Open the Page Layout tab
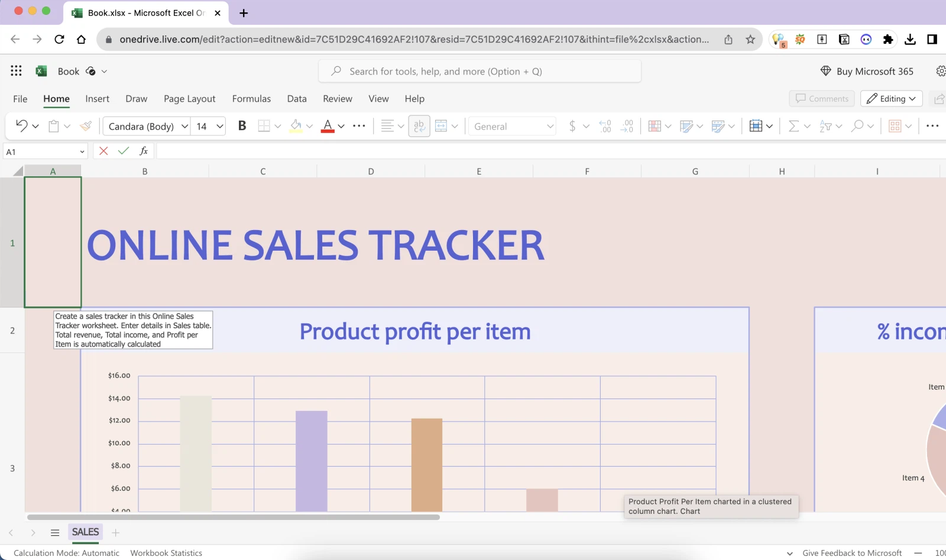Image resolution: width=946 pixels, height=560 pixels. 189,99
